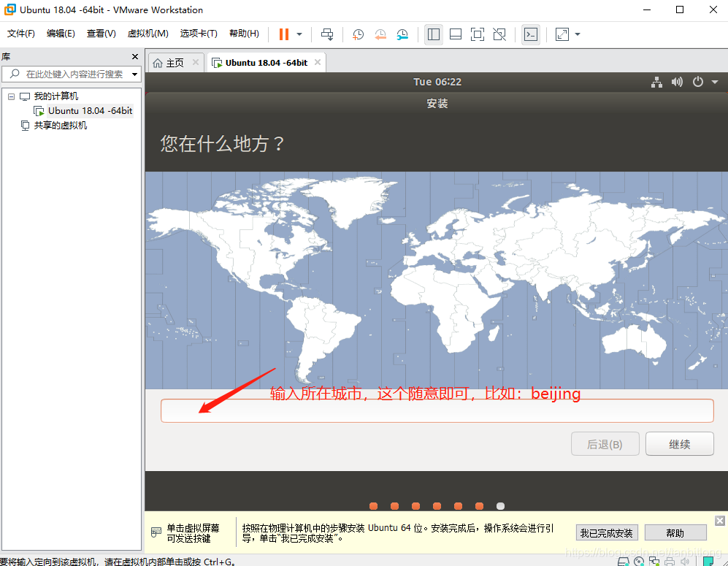Screen dimensions: 728x566
Task: Enter full screen mode
Action: 478,34
